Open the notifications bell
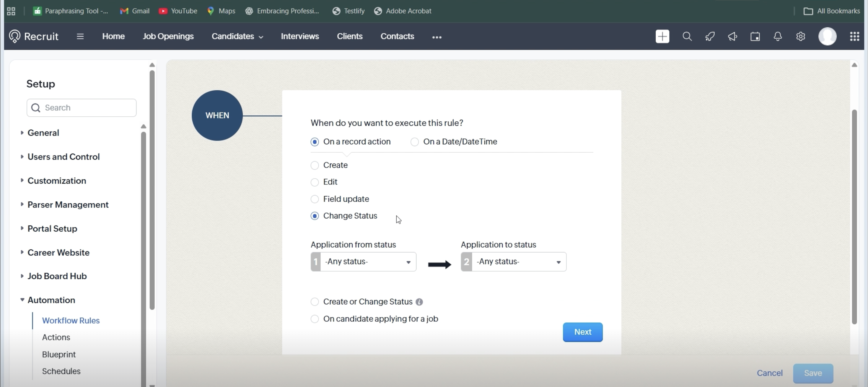The height and width of the screenshot is (387, 868). (777, 36)
